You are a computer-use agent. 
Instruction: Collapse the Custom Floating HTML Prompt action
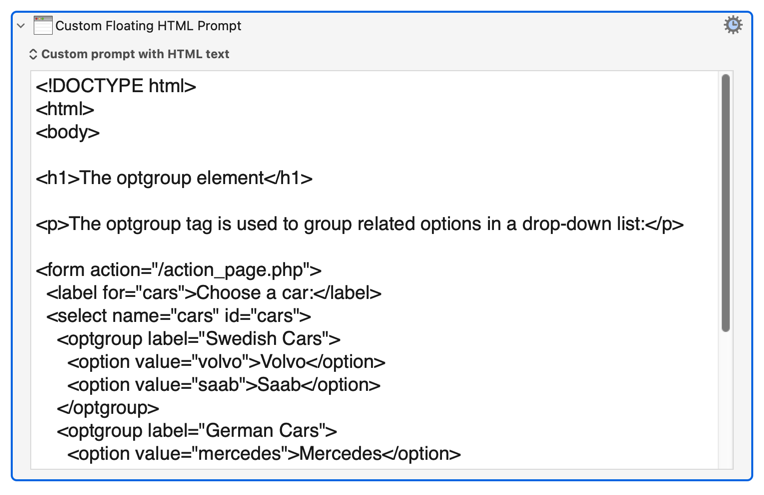(x=21, y=25)
